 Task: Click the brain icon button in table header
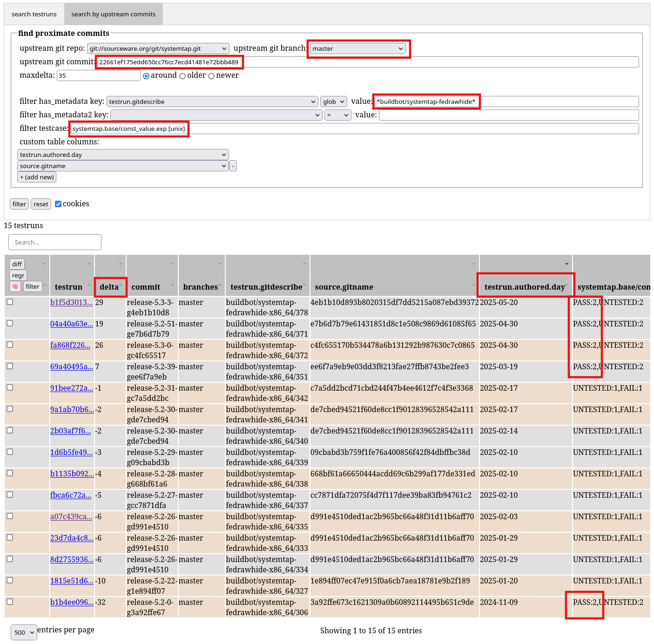pos(15,286)
